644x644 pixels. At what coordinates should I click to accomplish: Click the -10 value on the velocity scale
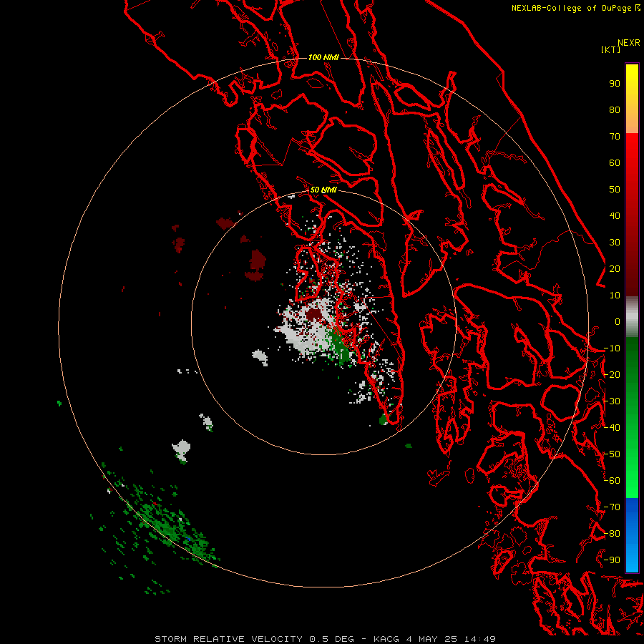612,348
